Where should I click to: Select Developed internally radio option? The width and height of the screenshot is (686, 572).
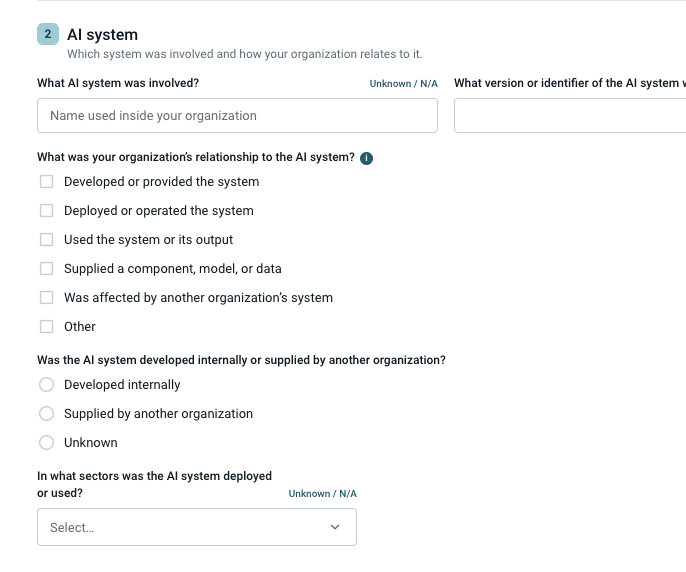point(46,385)
